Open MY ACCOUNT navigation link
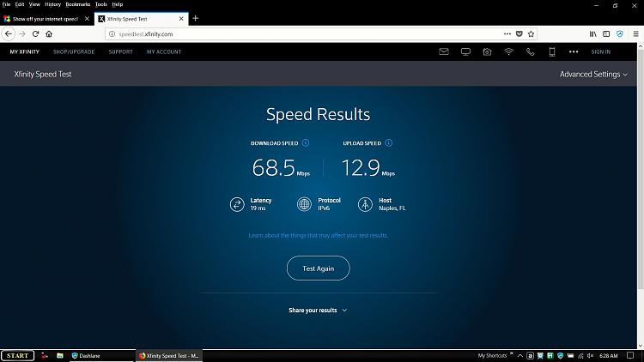 click(x=164, y=51)
